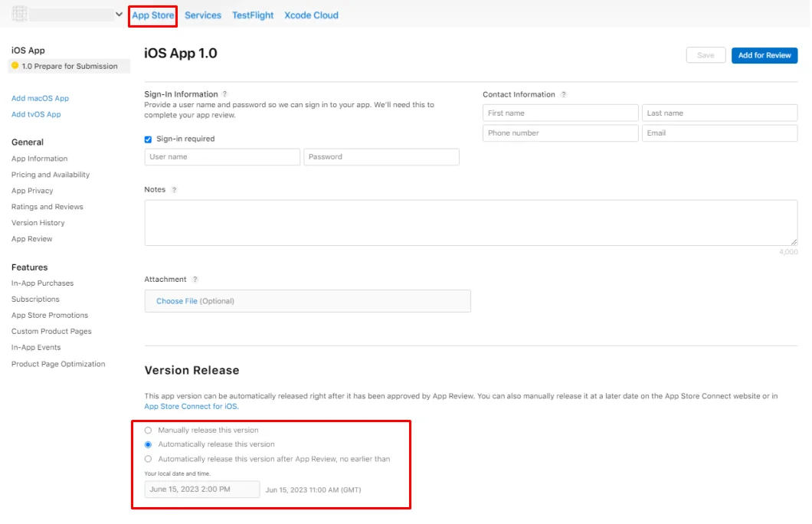Click the Save button

coord(706,55)
